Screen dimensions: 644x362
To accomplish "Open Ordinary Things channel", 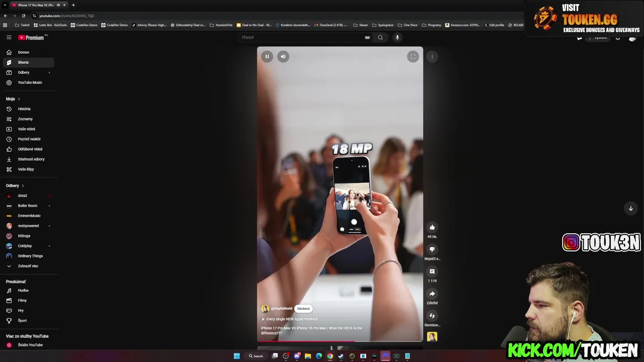I will tap(28, 256).
